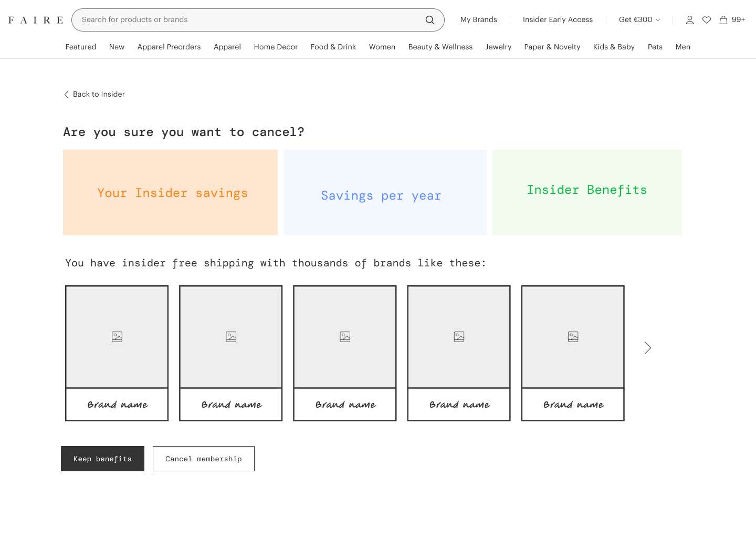
Task: Open the Pets category
Action: pyautogui.click(x=655, y=47)
